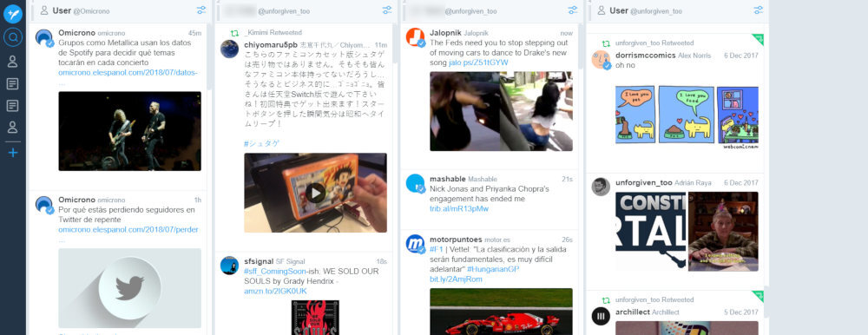Click the scrollbar of the chiyomaru5pb column
Image resolution: width=868 pixels, height=335 pixels.
click(x=395, y=43)
